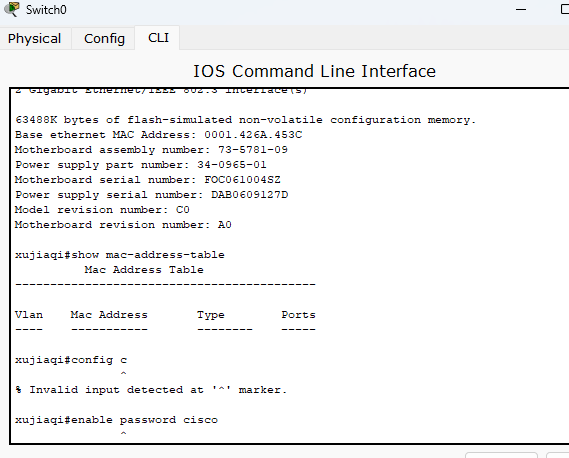
Task: Click the config c command line
Action: point(71,360)
